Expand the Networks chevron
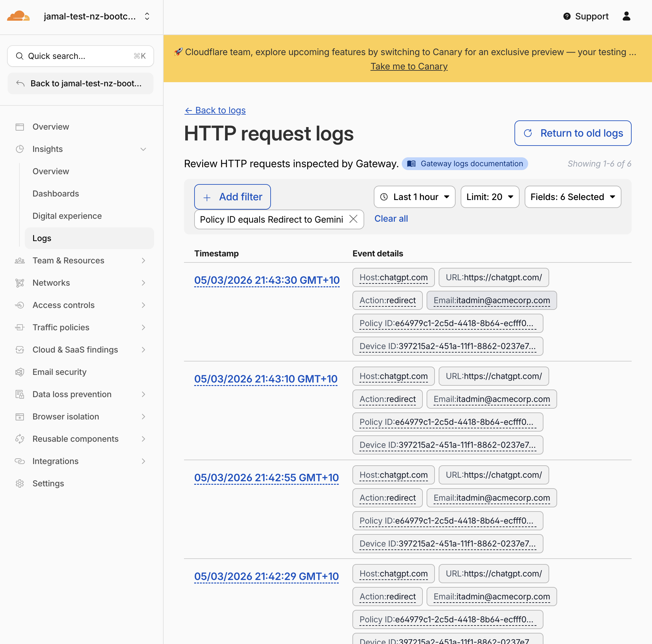Image resolution: width=652 pixels, height=644 pixels. [144, 283]
